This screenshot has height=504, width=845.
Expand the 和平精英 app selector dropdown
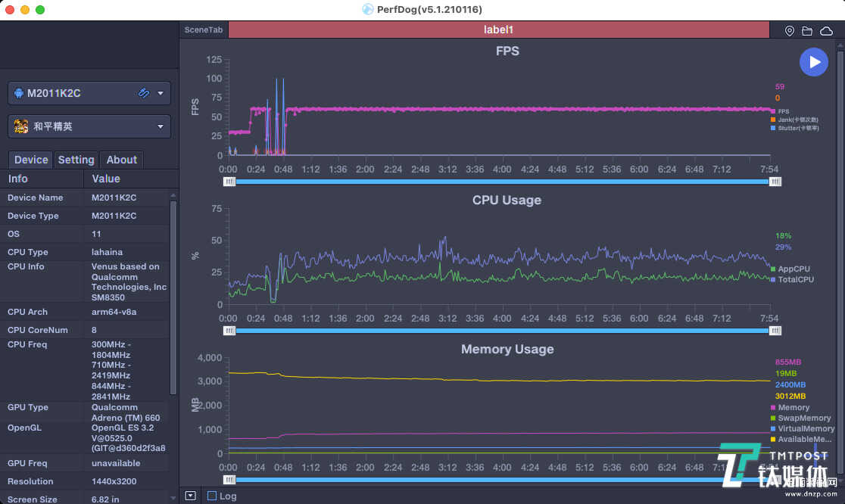160,126
